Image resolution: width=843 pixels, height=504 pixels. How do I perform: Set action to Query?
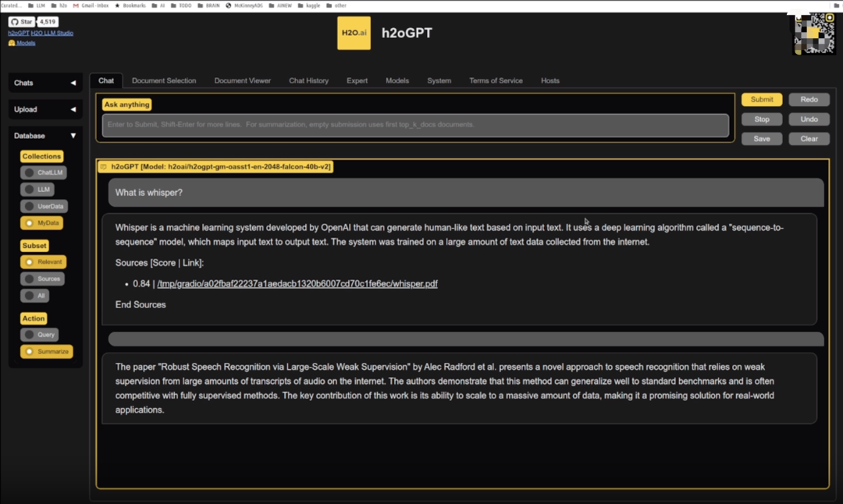[x=39, y=334]
